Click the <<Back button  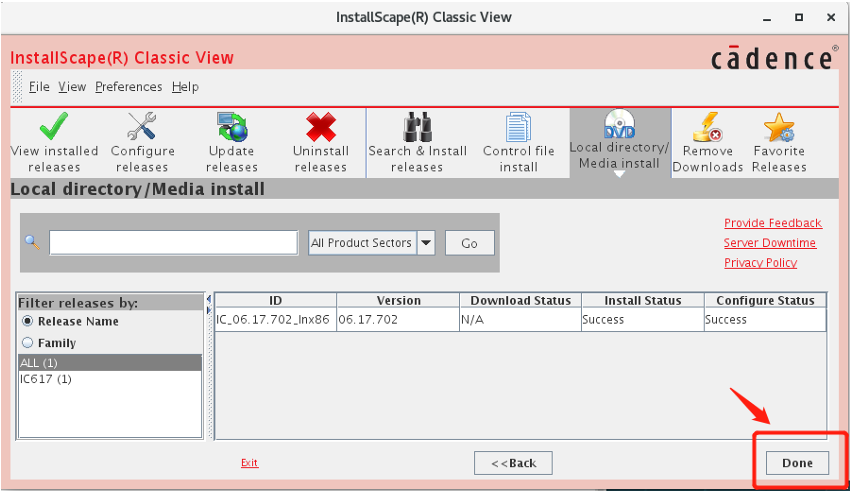513,463
